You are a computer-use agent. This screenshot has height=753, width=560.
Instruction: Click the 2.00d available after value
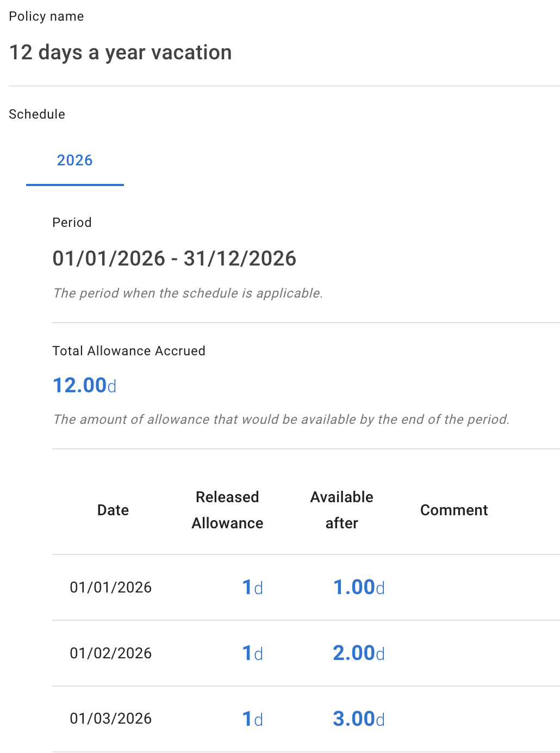358,653
